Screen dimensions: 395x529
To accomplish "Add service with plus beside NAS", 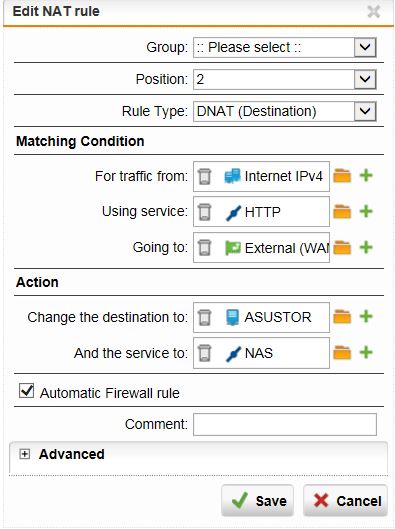I will click(366, 353).
